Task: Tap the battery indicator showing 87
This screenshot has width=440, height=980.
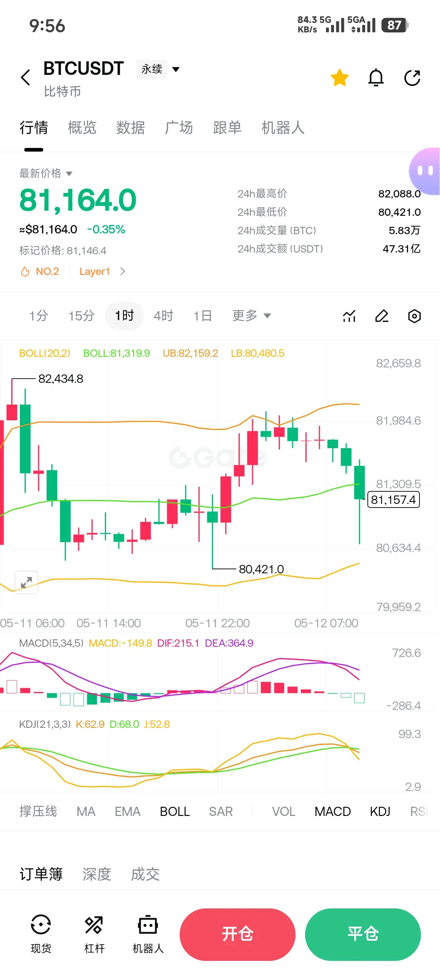Action: [x=395, y=25]
